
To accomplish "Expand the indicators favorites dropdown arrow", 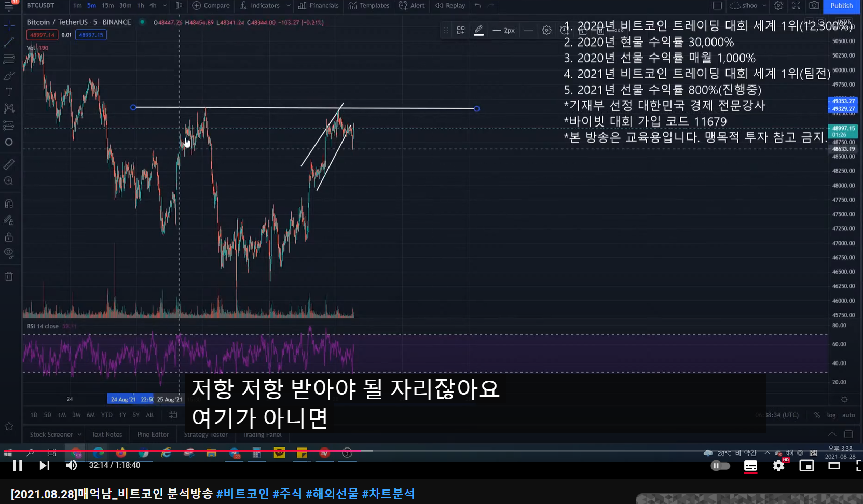I will (x=289, y=6).
